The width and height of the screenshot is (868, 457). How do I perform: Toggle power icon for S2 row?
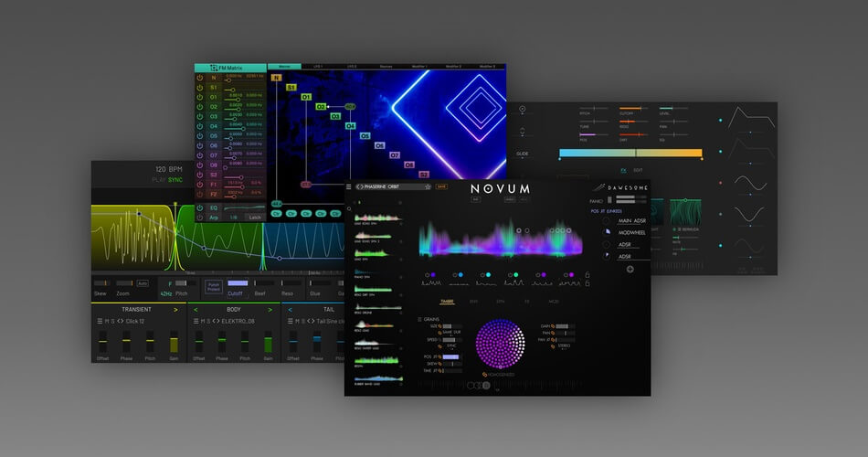click(x=200, y=175)
